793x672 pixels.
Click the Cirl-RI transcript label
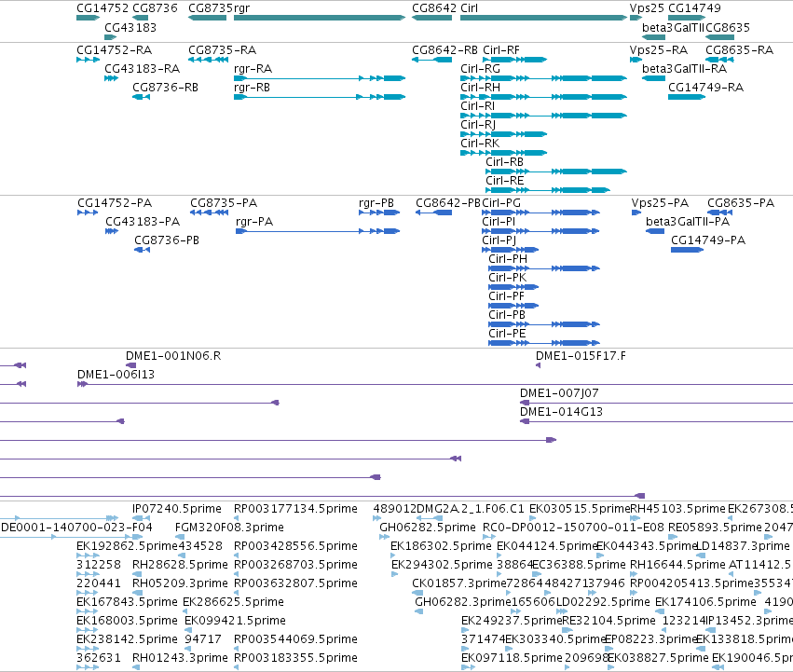click(477, 105)
